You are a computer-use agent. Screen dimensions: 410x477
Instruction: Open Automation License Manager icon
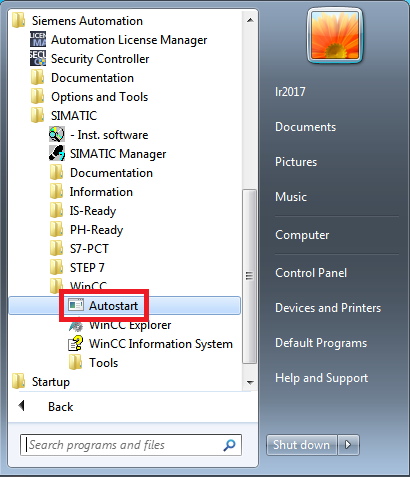[38, 39]
